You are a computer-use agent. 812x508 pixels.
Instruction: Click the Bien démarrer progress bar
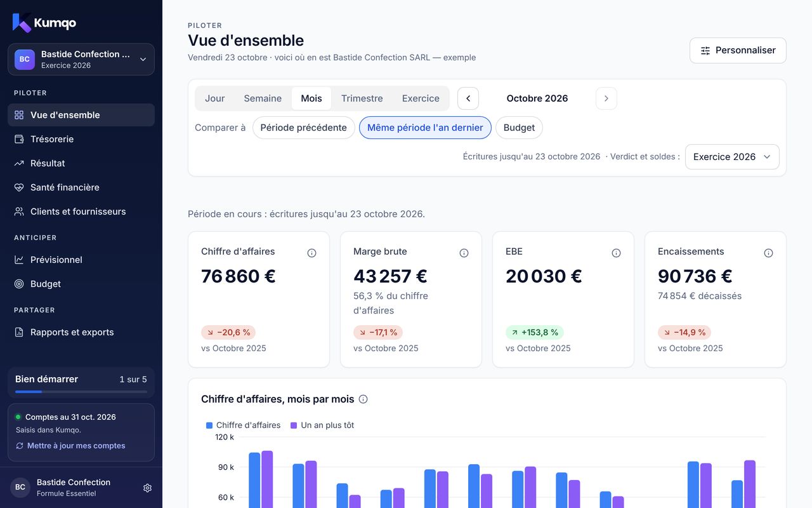tap(81, 392)
